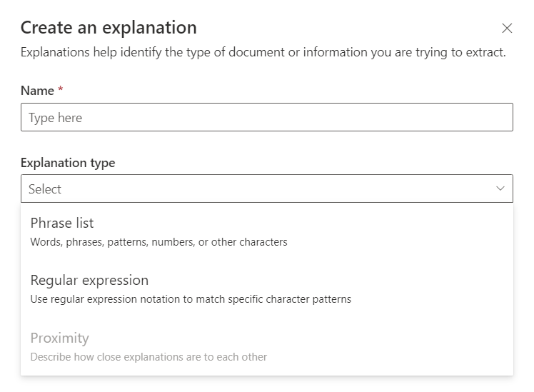534x392 pixels.
Task: Click the 'Type here' placeholder text
Action: pos(55,118)
